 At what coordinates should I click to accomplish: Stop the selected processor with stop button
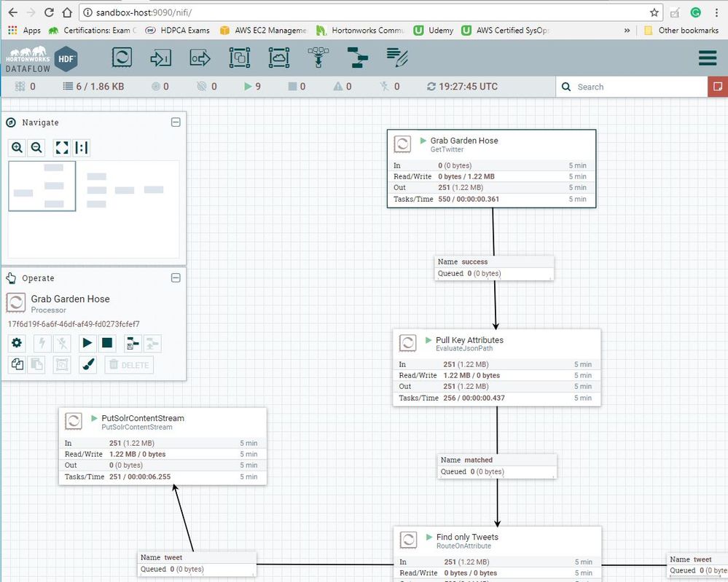107,342
